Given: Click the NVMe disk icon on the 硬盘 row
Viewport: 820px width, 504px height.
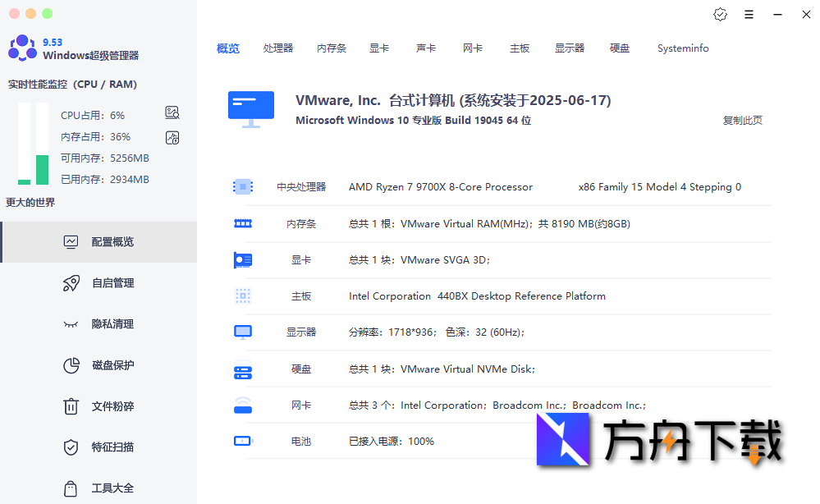Looking at the screenshot, I should click(x=243, y=369).
